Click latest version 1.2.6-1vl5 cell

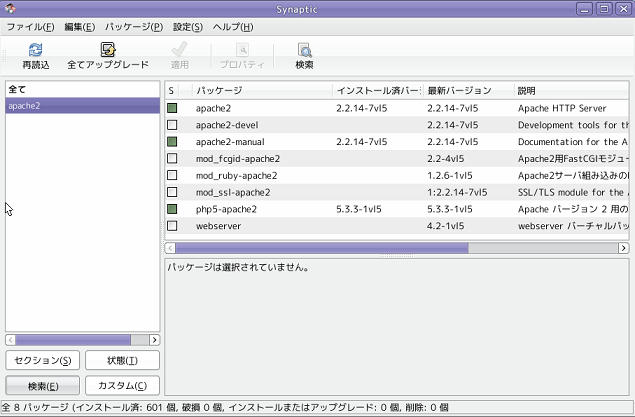click(x=450, y=176)
